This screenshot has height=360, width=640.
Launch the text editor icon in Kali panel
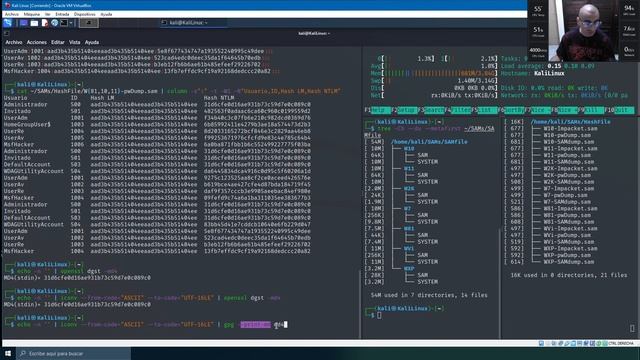point(44,23)
